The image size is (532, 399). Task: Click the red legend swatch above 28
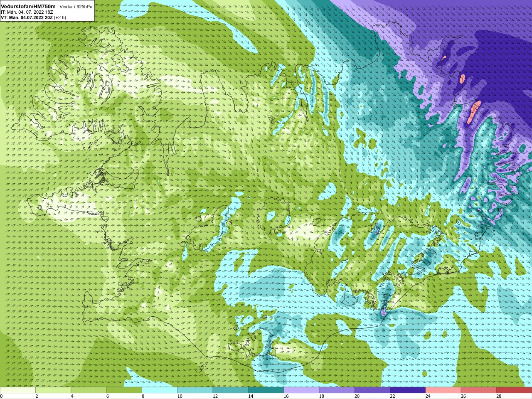pyautogui.click(x=514, y=390)
